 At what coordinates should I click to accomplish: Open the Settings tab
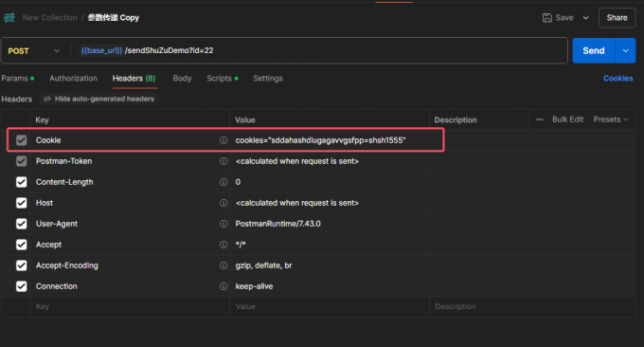[x=268, y=78]
